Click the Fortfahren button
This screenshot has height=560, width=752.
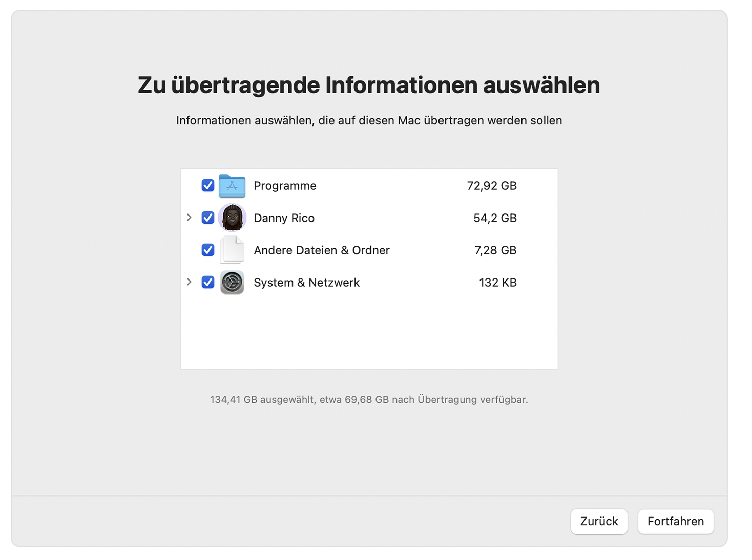pos(675,521)
